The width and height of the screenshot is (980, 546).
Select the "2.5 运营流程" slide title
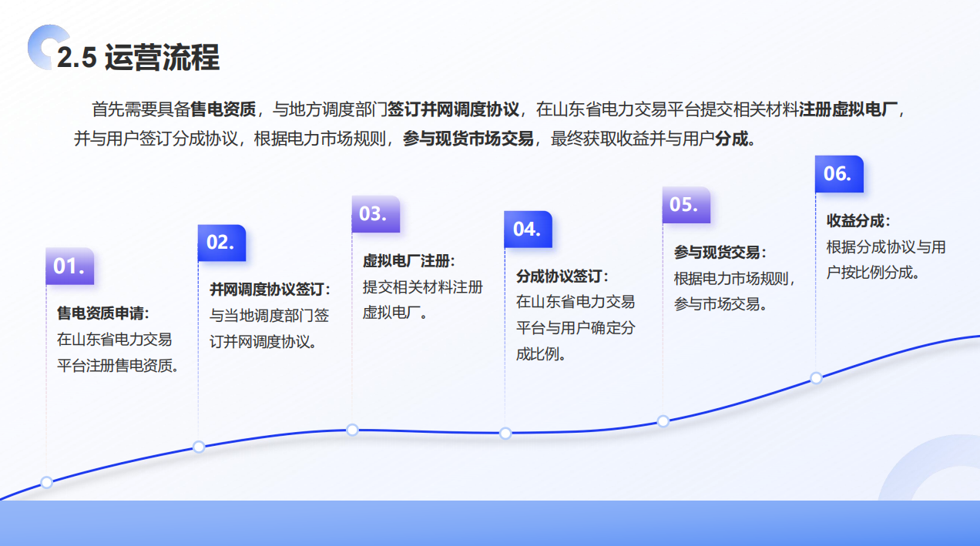[139, 59]
